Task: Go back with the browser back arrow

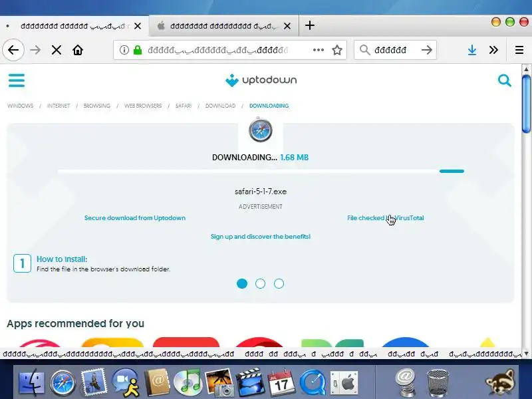Action: point(13,51)
